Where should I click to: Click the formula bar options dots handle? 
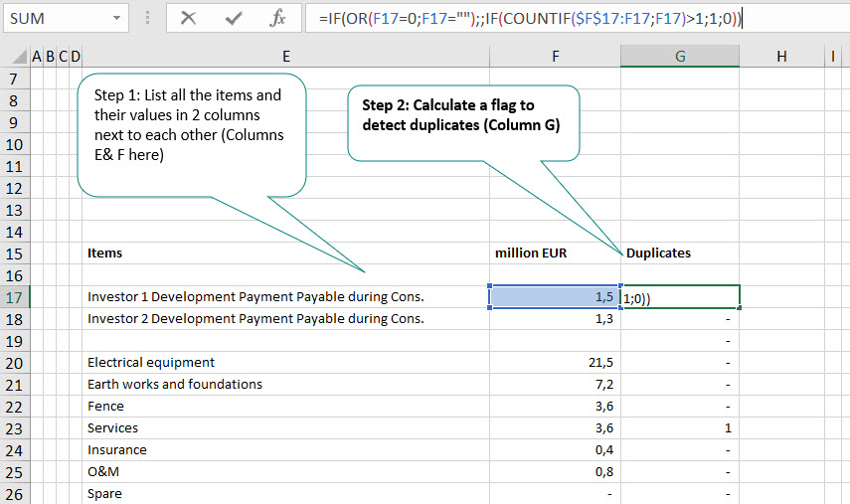[x=147, y=19]
